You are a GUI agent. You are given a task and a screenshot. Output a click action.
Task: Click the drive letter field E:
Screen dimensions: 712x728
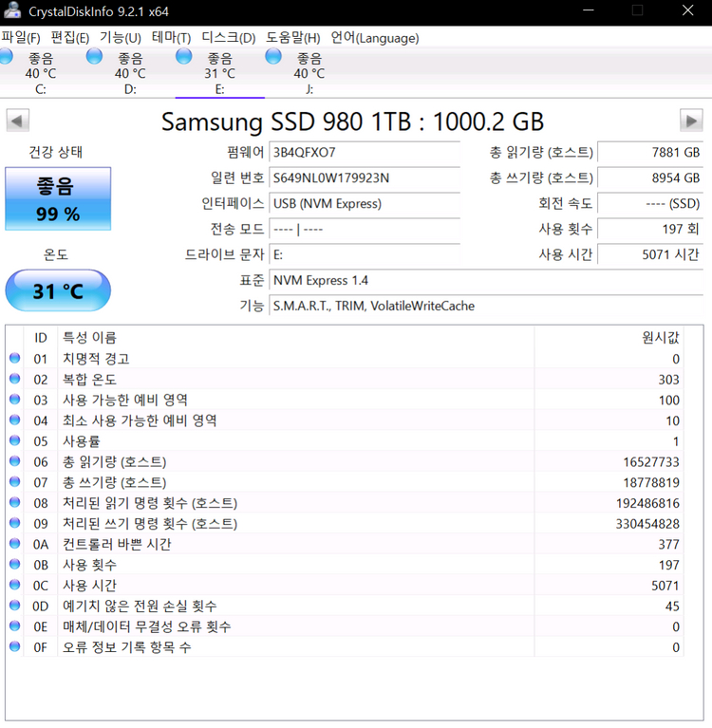[x=365, y=254]
